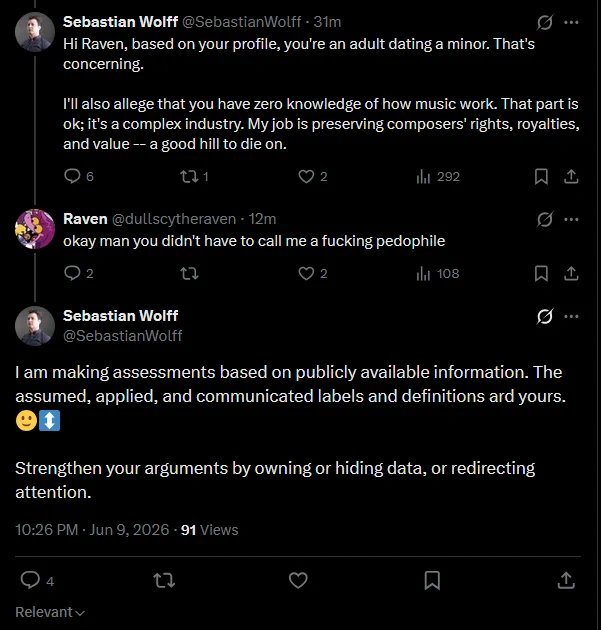Open replies on main tweet with 4 comments
This screenshot has height=630, width=601.
37,580
